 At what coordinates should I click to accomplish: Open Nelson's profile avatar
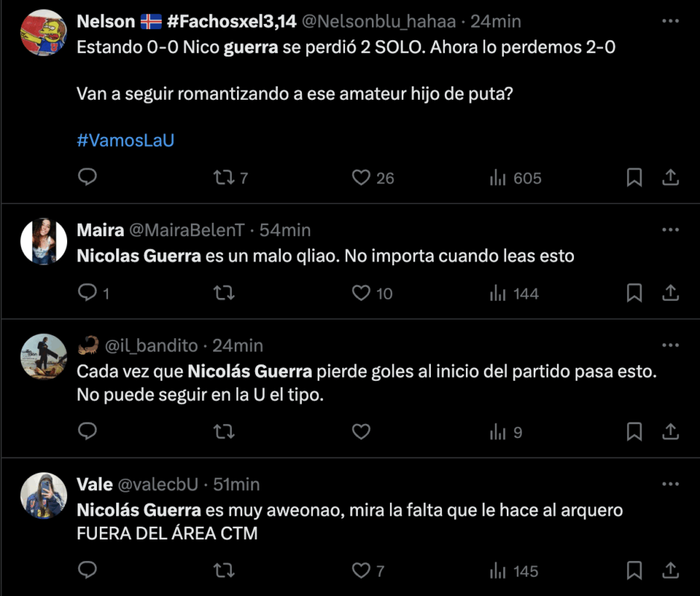43,33
